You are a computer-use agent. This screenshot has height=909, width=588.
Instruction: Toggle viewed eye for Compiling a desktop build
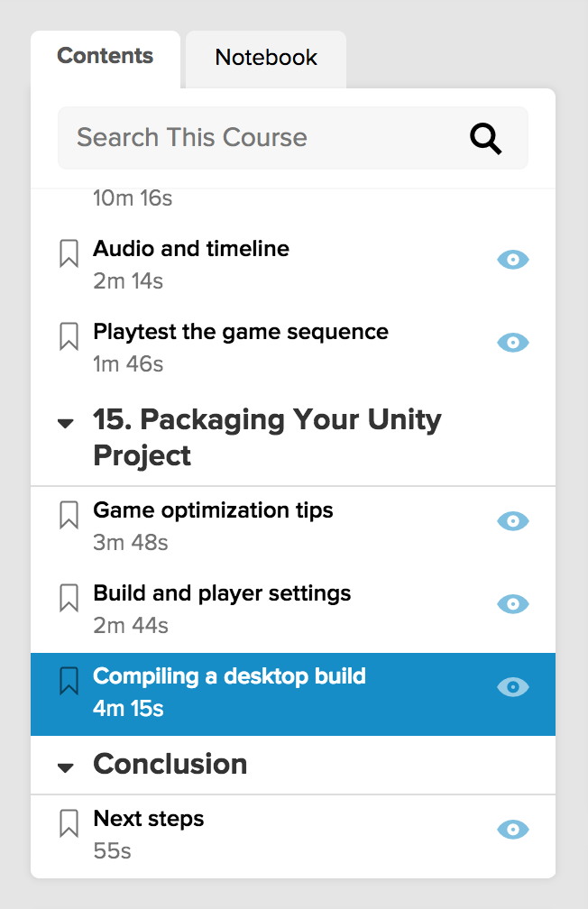pyautogui.click(x=513, y=687)
